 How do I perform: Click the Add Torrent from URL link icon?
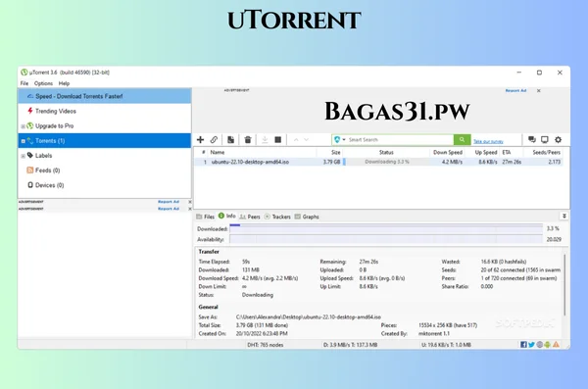pos(214,140)
